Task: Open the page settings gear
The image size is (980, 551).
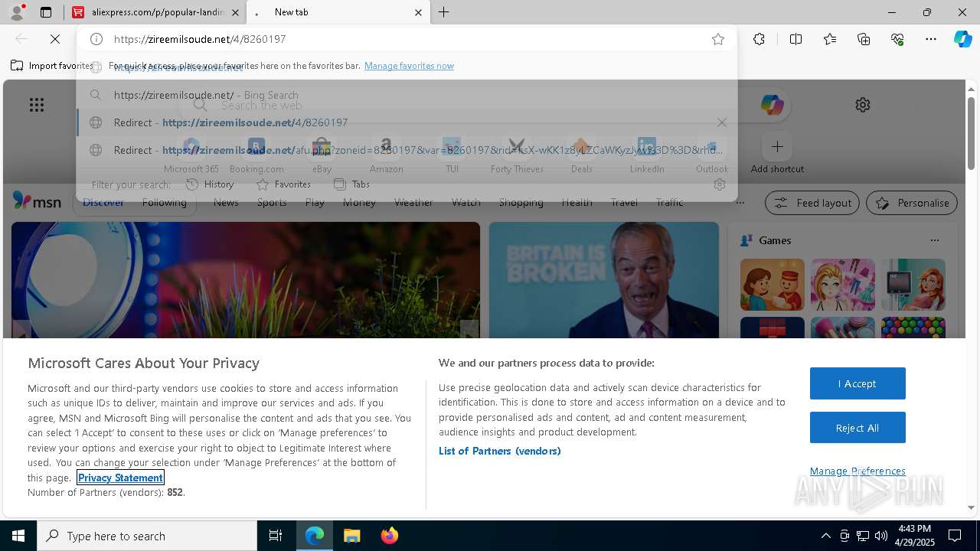Action: click(x=863, y=105)
